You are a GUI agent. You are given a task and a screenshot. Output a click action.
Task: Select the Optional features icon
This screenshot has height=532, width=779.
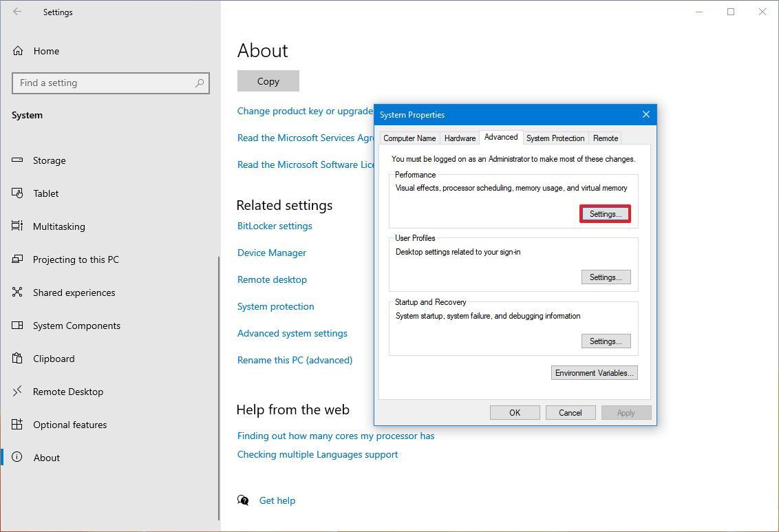[18, 425]
